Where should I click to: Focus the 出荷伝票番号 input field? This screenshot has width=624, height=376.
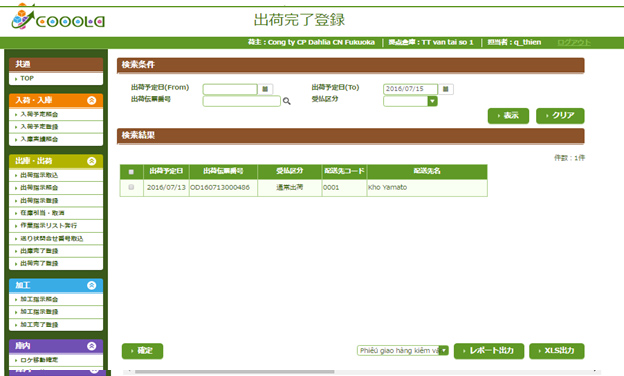[x=242, y=101]
